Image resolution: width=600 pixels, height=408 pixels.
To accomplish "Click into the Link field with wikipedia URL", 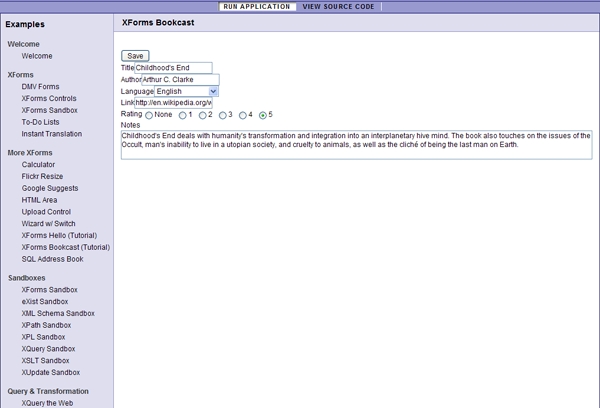I will [x=173, y=103].
